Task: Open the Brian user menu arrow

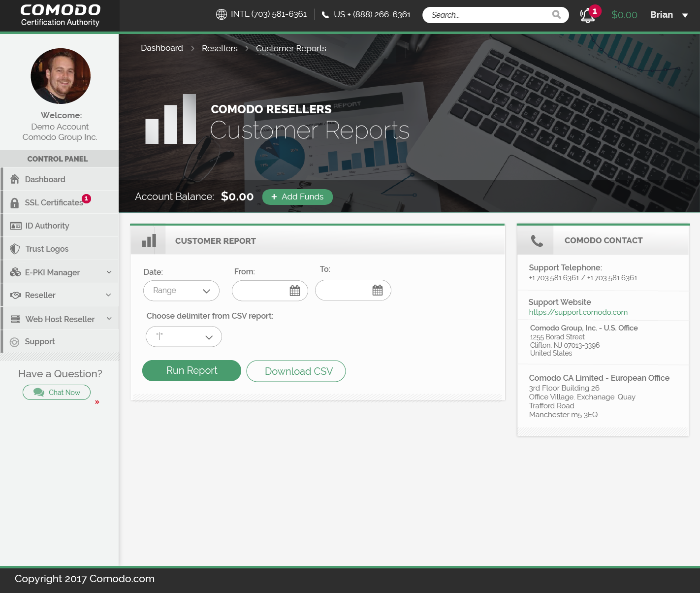Action: [685, 15]
